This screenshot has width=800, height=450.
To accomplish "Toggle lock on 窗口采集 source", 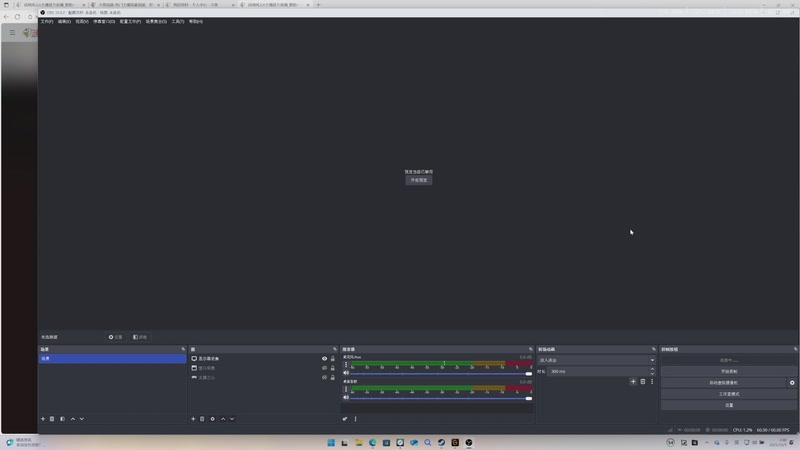I will [x=333, y=368].
